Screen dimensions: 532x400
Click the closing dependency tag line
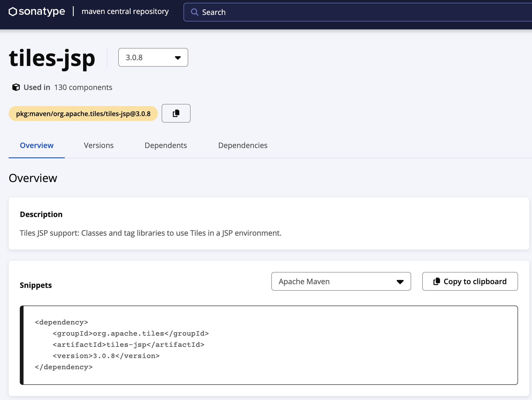[x=64, y=367]
